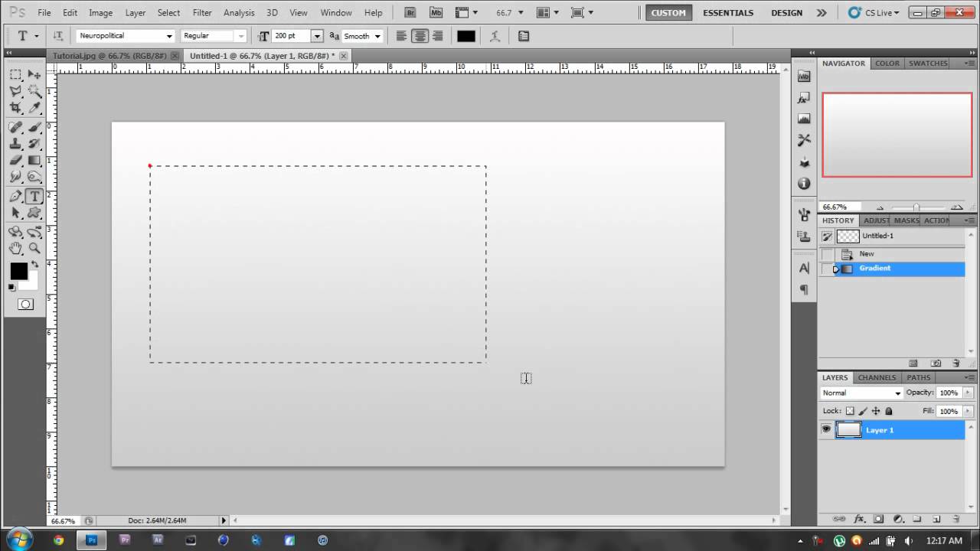Viewport: 980px width, 551px height.
Task: Click the Layer 1 thumbnail
Action: coord(848,430)
